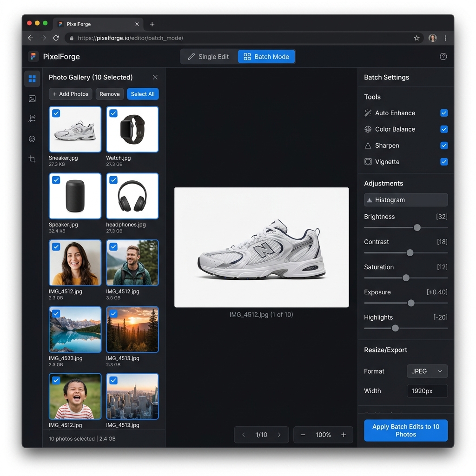The width and height of the screenshot is (476, 476).
Task: Deselect the Sneaker.jpg thumbnail checkbox
Action: click(56, 113)
